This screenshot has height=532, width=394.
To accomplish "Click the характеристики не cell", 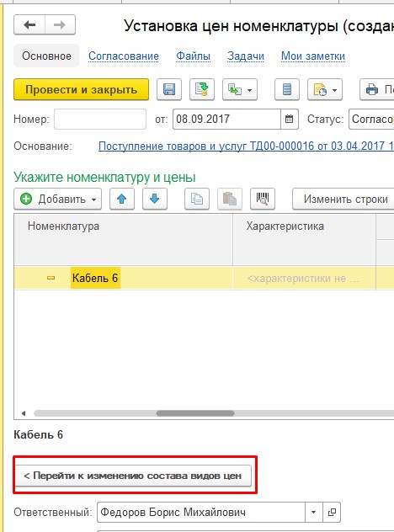I will click(304, 279).
